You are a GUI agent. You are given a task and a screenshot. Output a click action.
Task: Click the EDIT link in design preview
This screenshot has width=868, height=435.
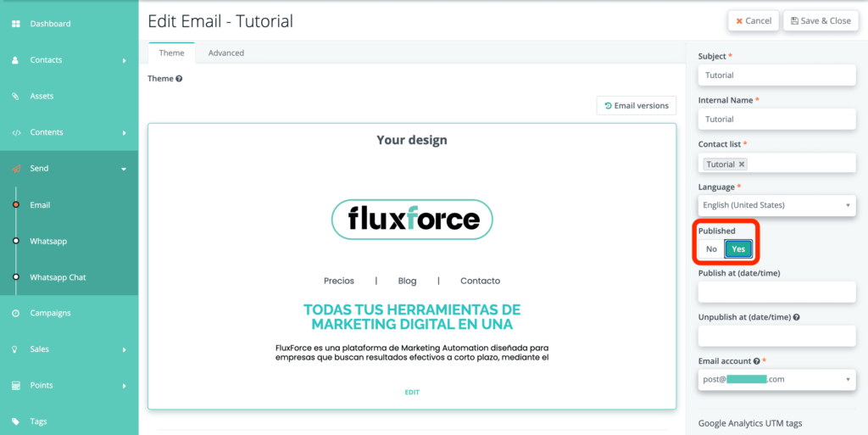412,393
